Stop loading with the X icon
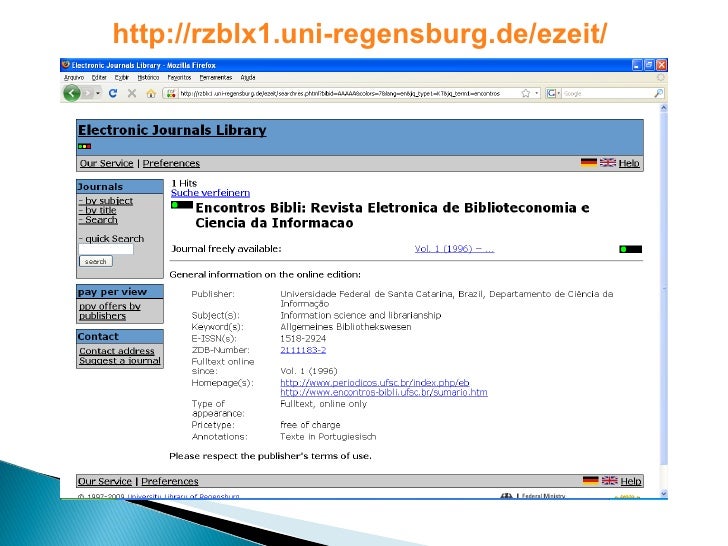 [132, 93]
